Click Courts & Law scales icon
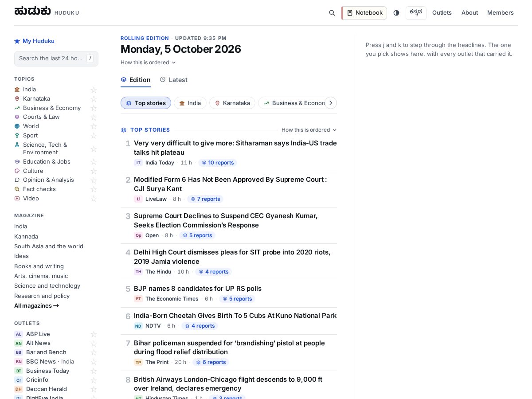This screenshot has height=399, width=532. (17, 117)
